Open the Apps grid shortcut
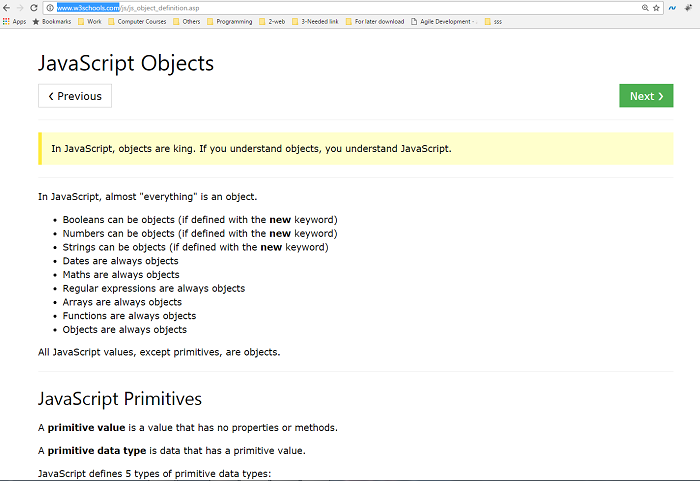This screenshot has height=481, width=700. 14,21
